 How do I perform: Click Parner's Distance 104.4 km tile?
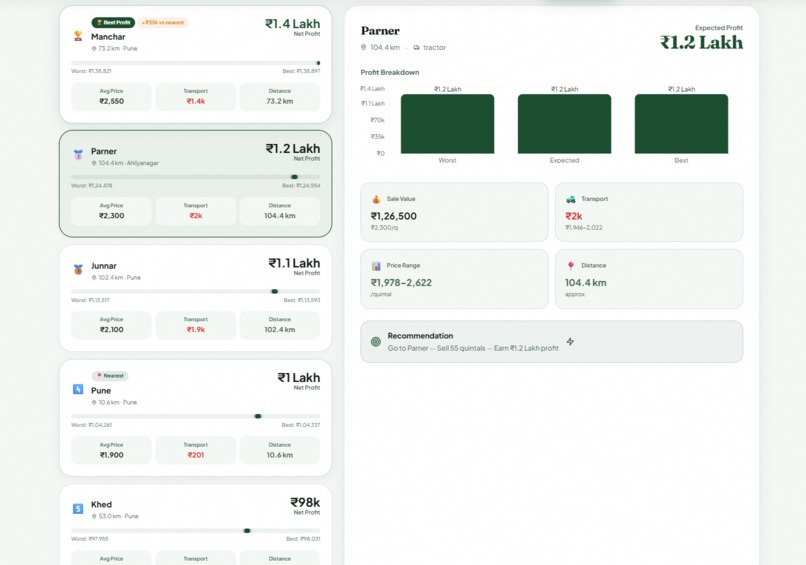click(280, 211)
